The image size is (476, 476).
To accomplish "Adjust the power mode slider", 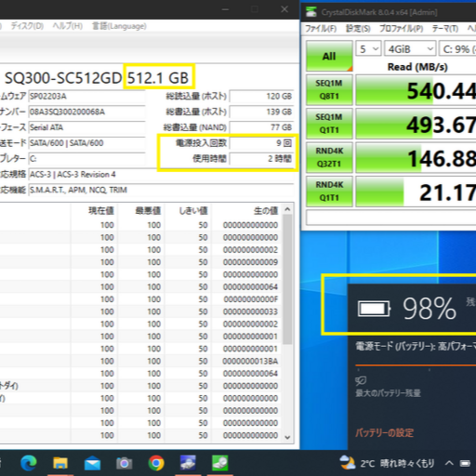I will 416,365.
